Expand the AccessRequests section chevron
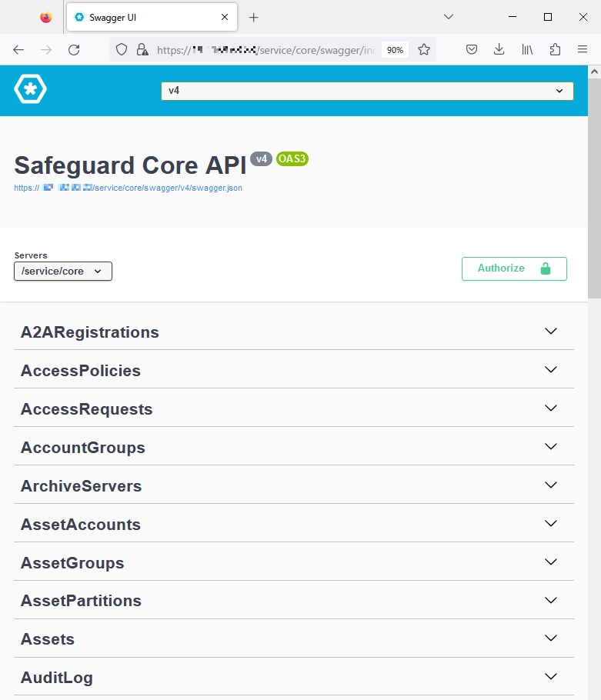 pos(551,408)
